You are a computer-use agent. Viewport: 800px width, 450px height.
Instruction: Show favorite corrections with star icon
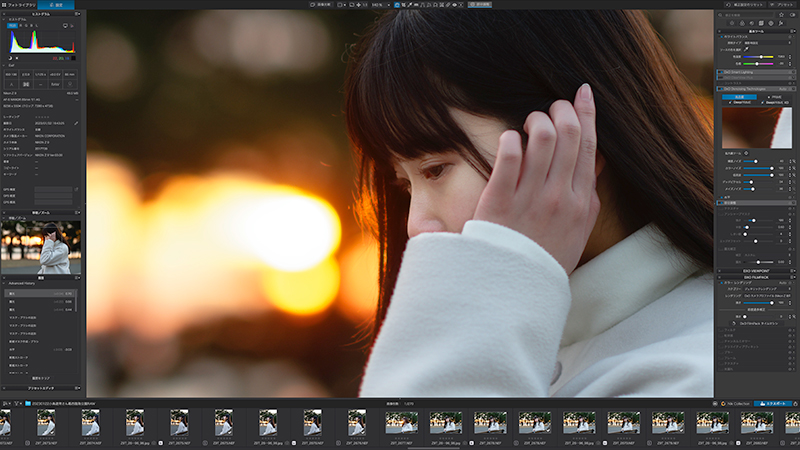point(781,15)
